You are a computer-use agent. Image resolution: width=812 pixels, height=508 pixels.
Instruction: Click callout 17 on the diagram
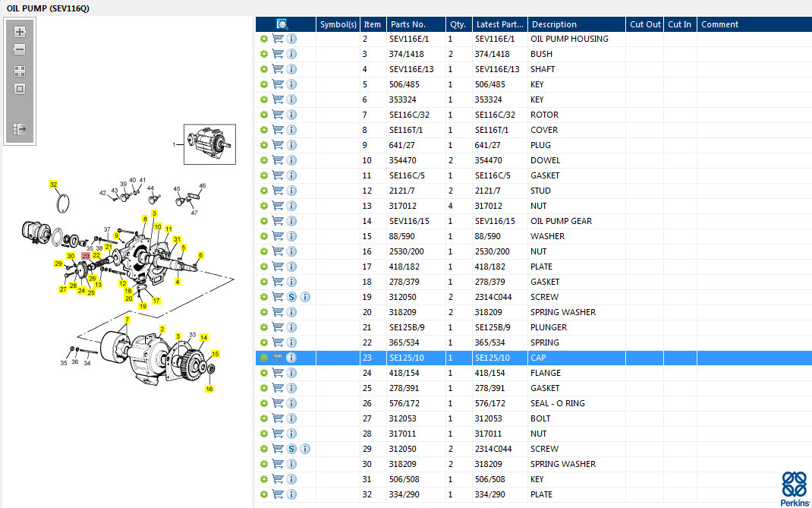coord(156,301)
